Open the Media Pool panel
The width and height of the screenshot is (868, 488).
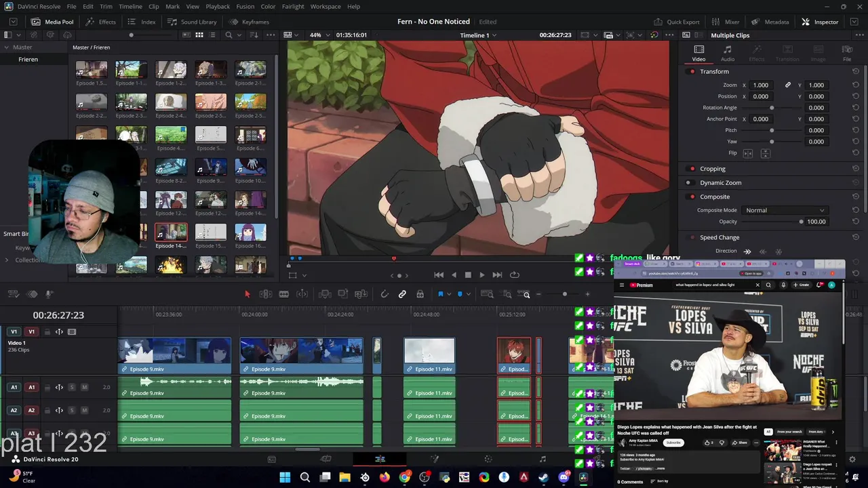pos(52,22)
